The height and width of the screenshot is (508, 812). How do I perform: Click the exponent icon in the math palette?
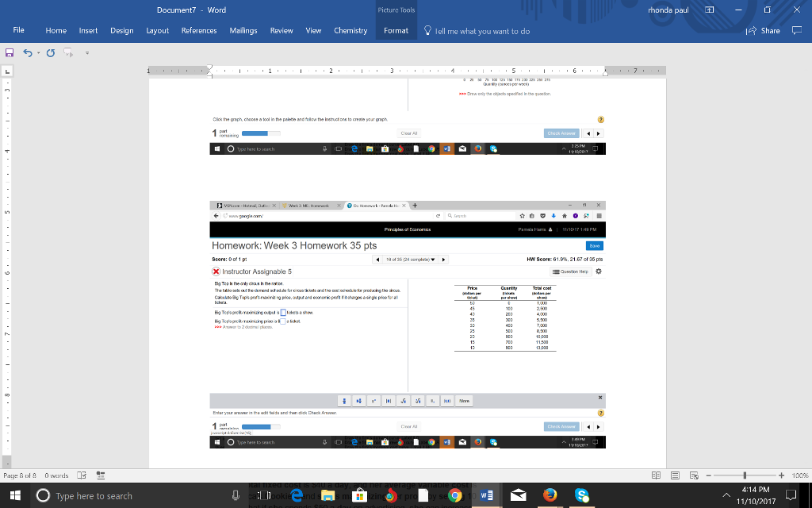(373, 401)
